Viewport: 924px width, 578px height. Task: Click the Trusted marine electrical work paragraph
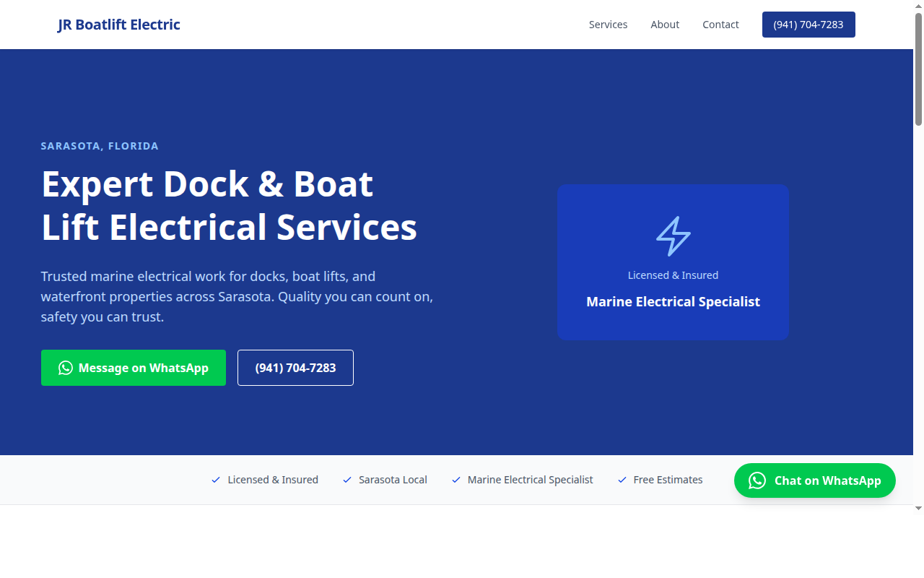[237, 296]
